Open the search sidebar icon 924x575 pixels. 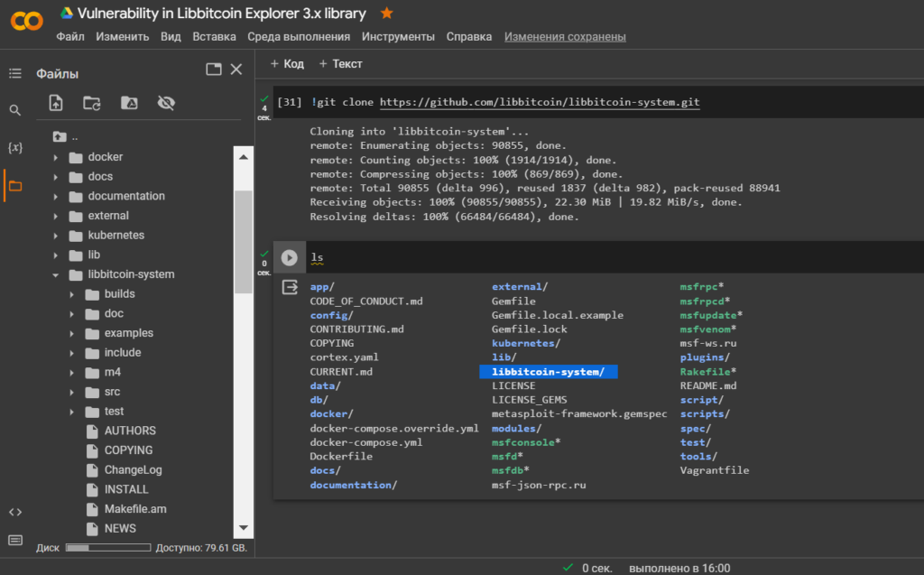15,110
